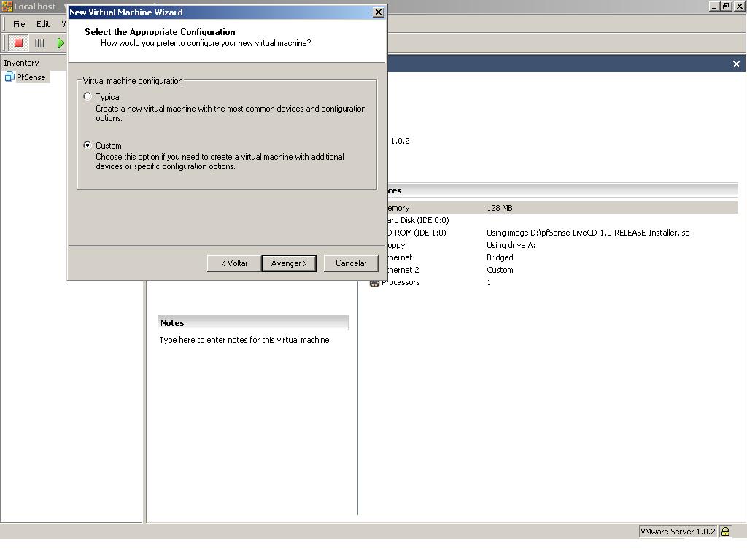
Task: Click the Avançar next button
Action: point(289,263)
